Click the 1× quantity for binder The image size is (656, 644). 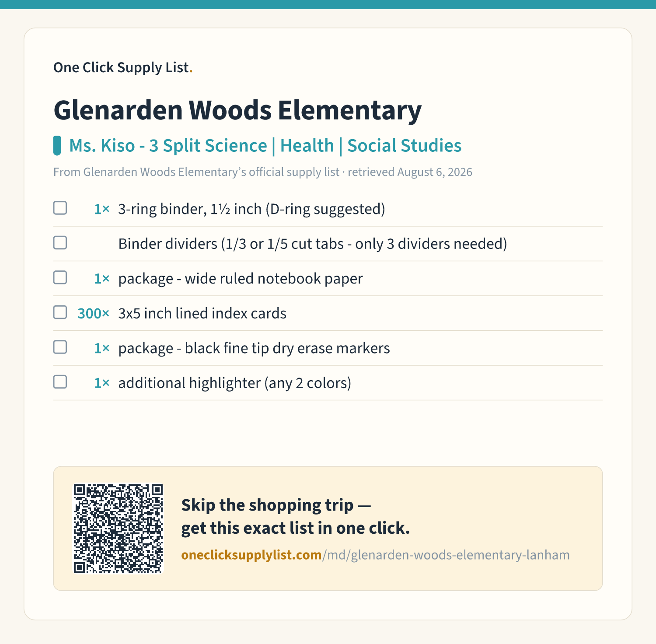102,209
